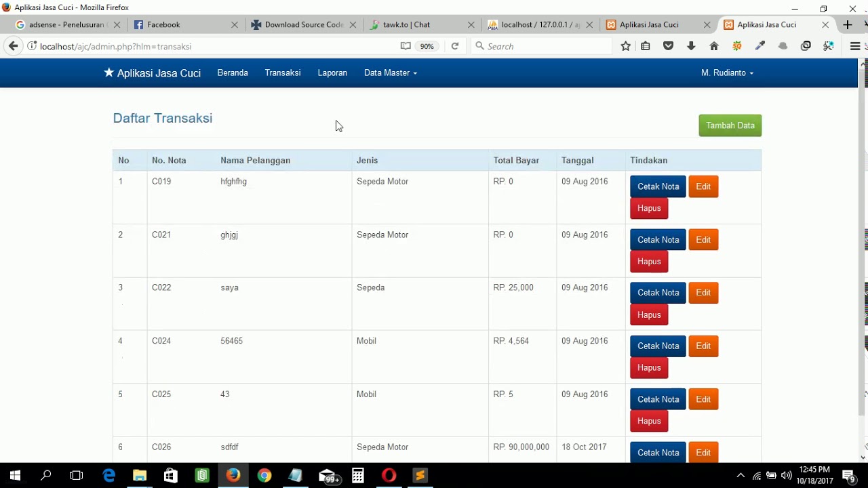
Task: Click the Nama Pelanggan column header
Action: click(255, 161)
